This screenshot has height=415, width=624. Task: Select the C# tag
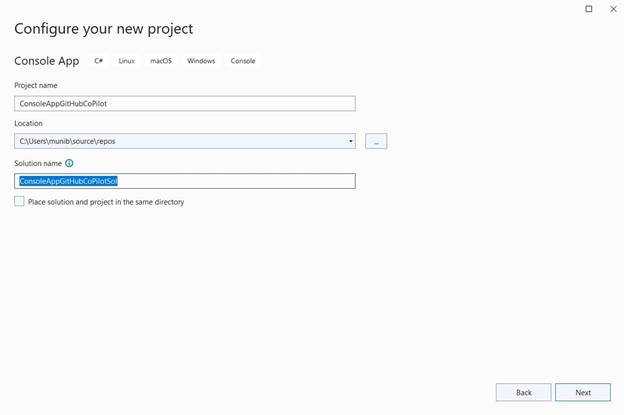(99, 61)
